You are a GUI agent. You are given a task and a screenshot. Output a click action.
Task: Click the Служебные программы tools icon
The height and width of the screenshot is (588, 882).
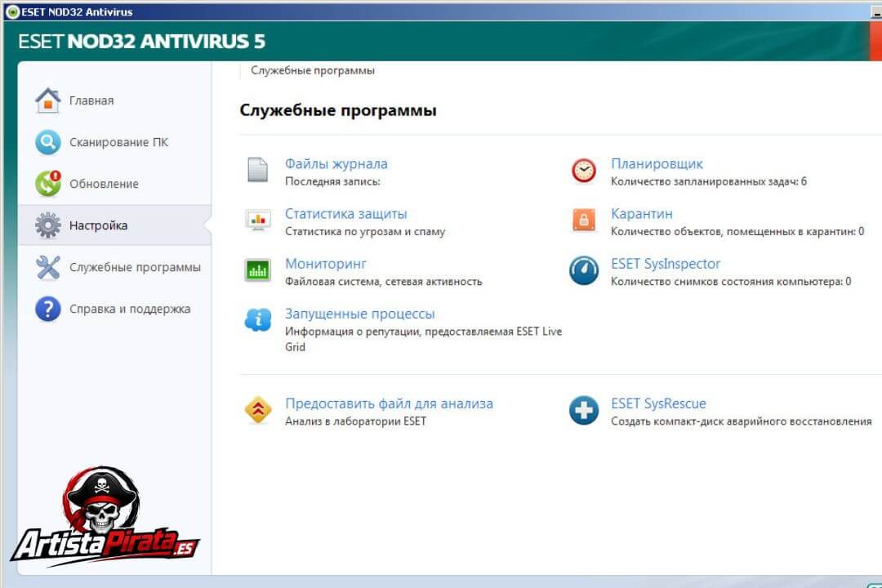tap(48, 267)
